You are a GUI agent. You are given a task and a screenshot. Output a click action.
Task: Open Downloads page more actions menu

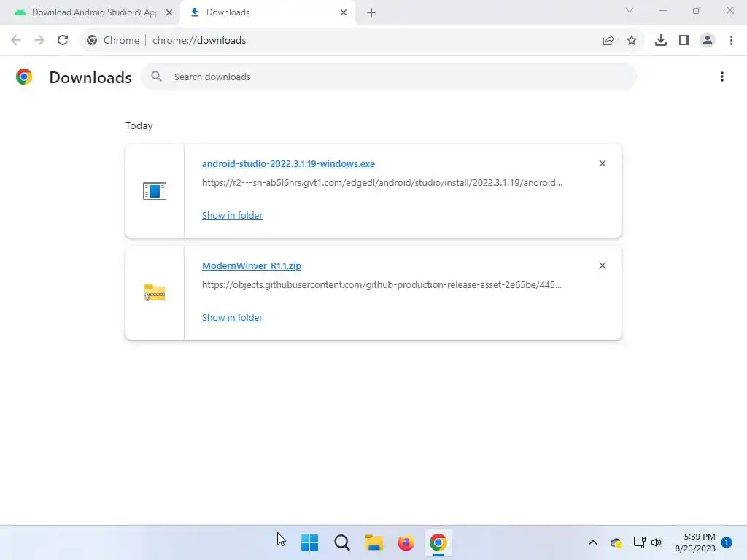pos(721,77)
